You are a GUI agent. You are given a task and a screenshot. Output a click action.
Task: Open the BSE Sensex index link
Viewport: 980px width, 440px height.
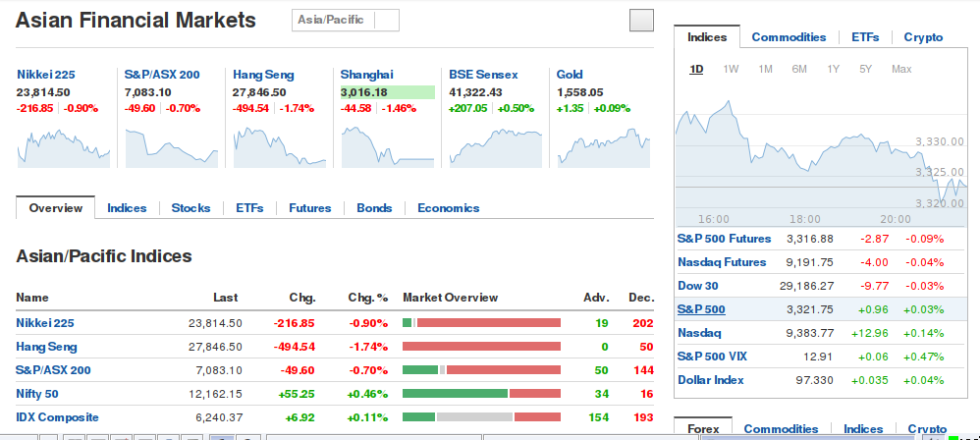(x=483, y=75)
